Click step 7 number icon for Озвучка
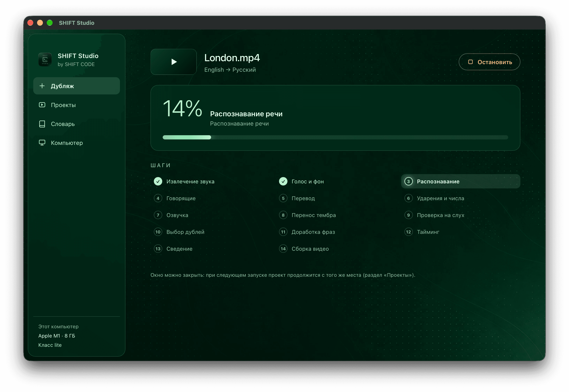The width and height of the screenshot is (569, 392). pyautogui.click(x=158, y=215)
